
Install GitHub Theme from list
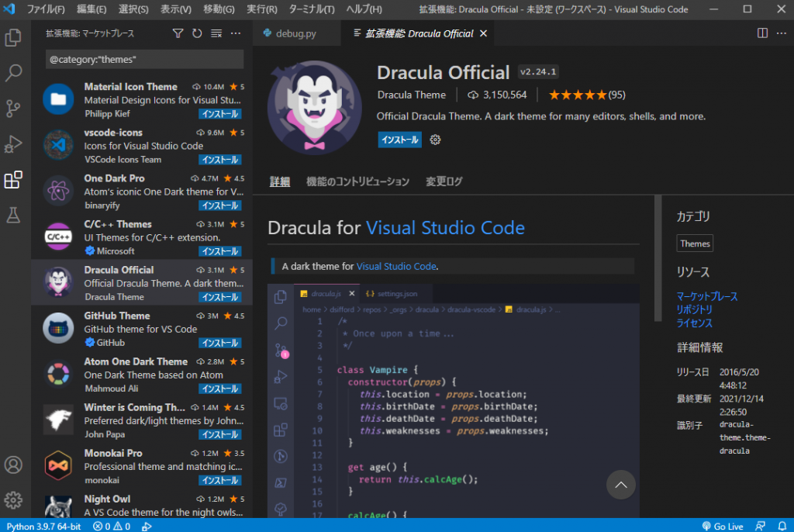click(219, 343)
